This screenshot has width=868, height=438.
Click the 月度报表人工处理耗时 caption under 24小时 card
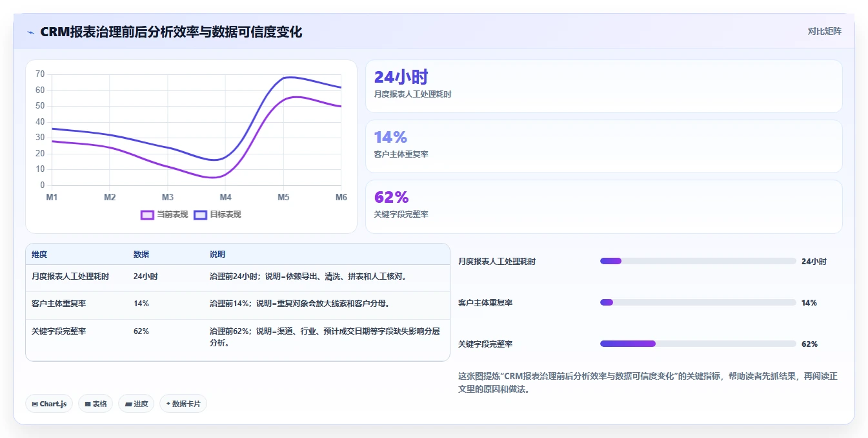pyautogui.click(x=412, y=94)
